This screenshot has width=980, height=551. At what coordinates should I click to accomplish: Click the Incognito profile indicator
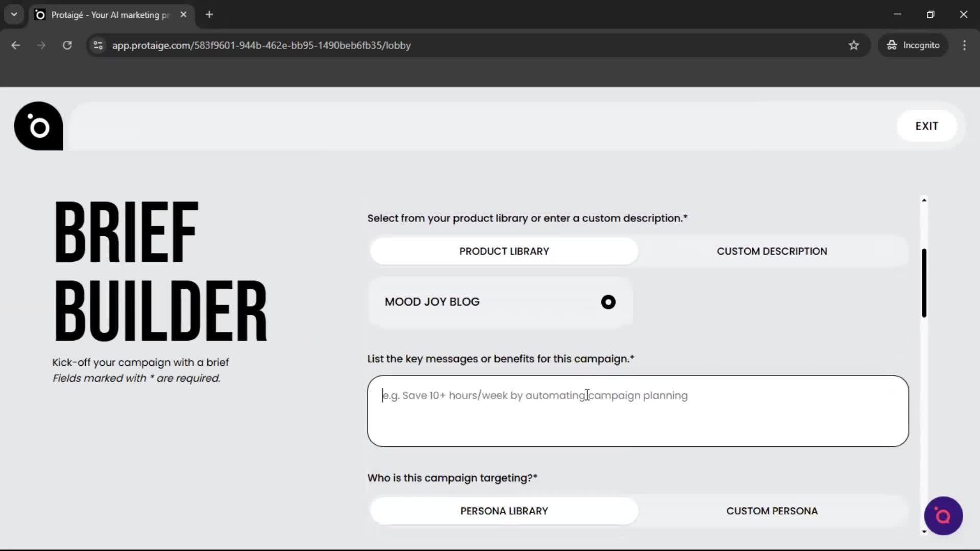(x=913, y=45)
